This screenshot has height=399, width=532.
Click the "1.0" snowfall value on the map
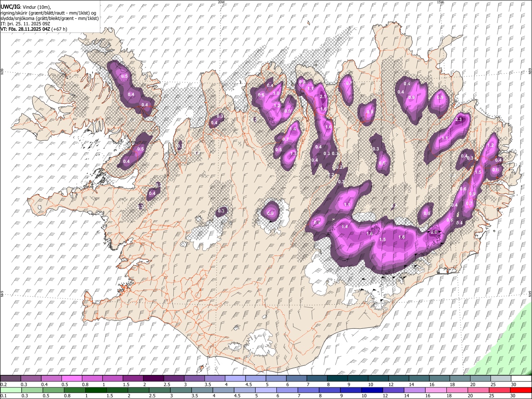276,94
